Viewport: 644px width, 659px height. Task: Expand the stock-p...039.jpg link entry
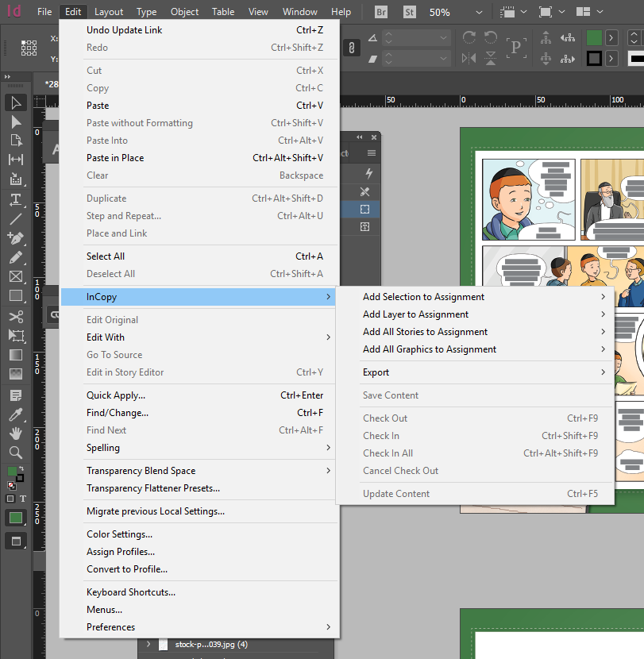(x=148, y=644)
